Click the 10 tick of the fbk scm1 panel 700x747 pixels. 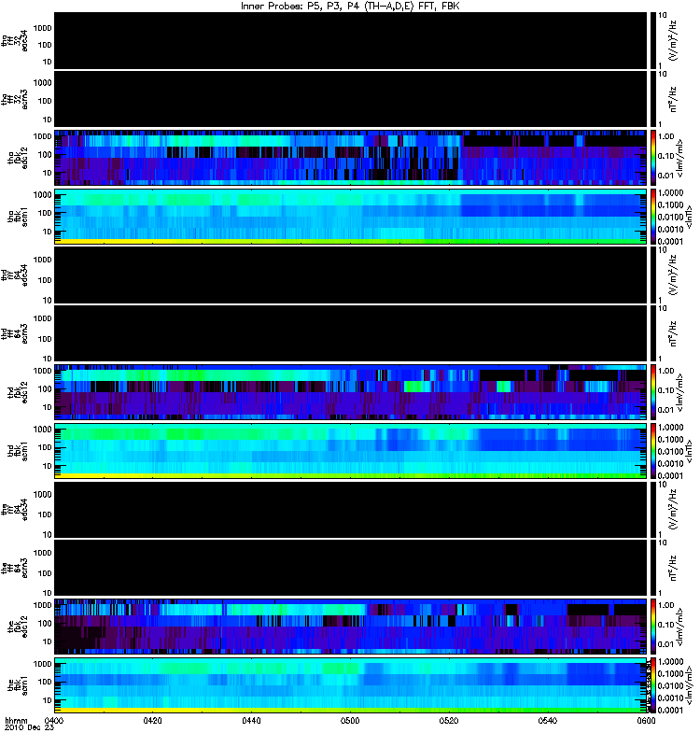pyautogui.click(x=47, y=700)
